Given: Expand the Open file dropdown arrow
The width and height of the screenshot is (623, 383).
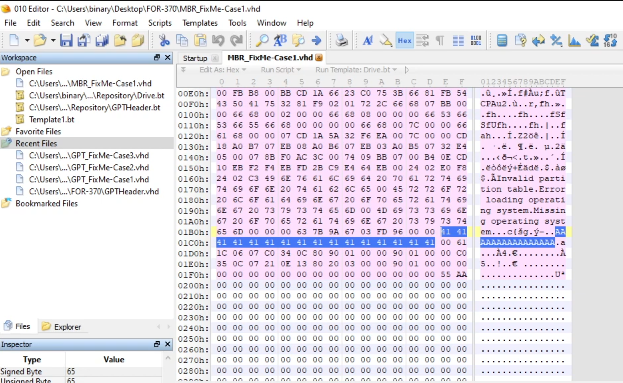Looking at the screenshot, I should click(x=53, y=40).
